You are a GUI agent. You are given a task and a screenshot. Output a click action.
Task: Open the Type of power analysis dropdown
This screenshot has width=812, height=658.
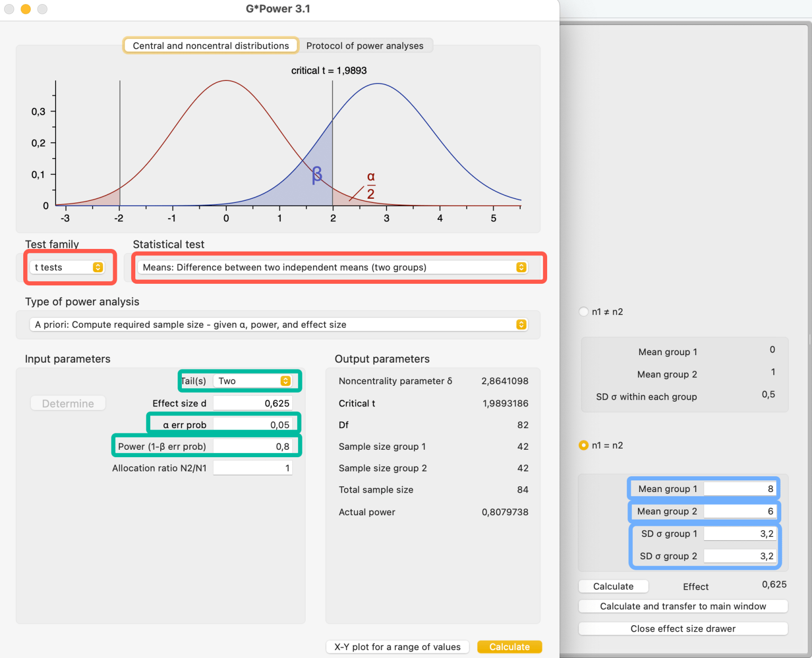click(x=278, y=325)
